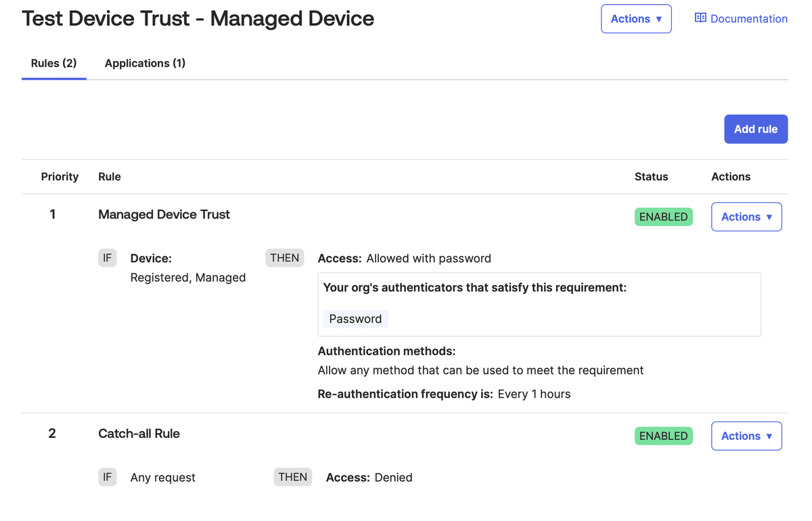The height and width of the screenshot is (521, 812).
Task: Select the Rules tab
Action: (53, 63)
